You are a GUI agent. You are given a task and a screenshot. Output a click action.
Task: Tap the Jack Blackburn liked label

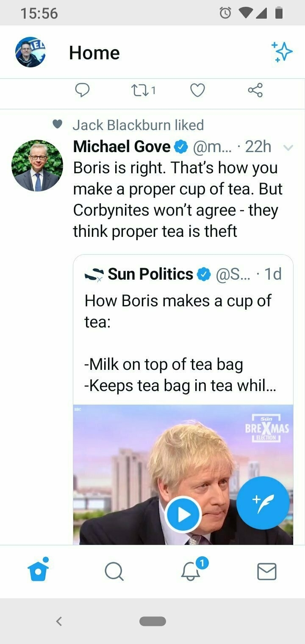pos(138,125)
